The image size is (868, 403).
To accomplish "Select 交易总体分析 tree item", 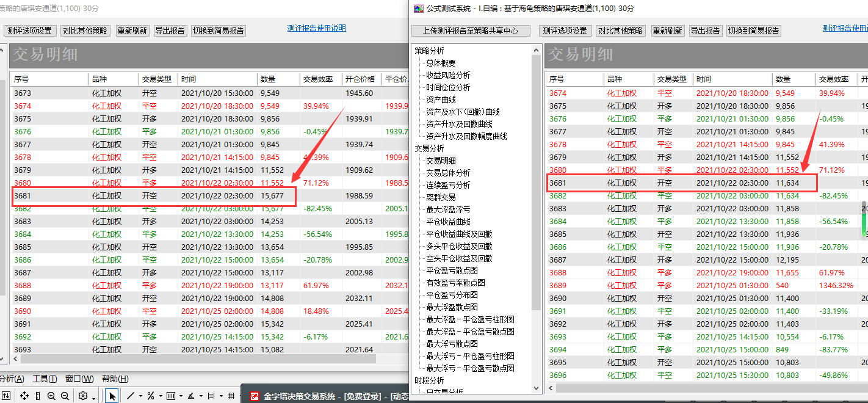I will (448, 173).
